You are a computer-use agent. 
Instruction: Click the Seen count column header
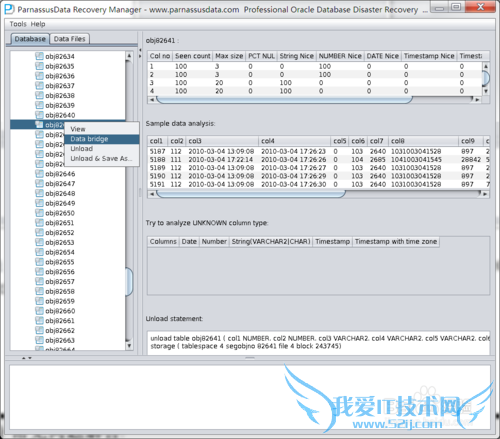click(x=193, y=56)
